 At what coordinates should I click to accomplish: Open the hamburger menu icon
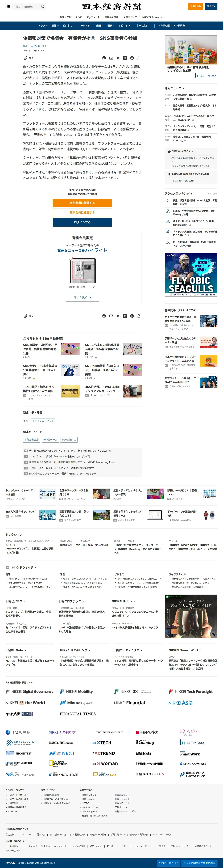[9, 6]
